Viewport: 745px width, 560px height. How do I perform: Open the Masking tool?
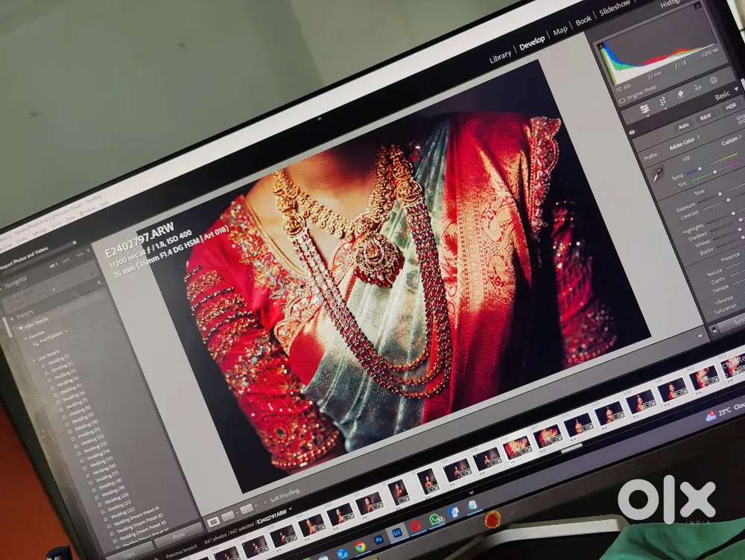point(714,80)
